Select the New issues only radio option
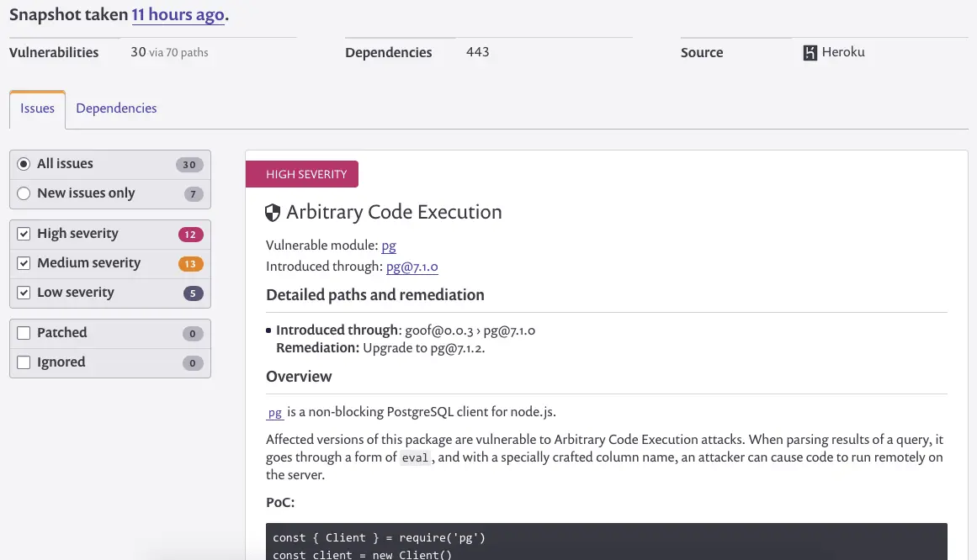Screen dimensions: 977x560 tap(24, 193)
